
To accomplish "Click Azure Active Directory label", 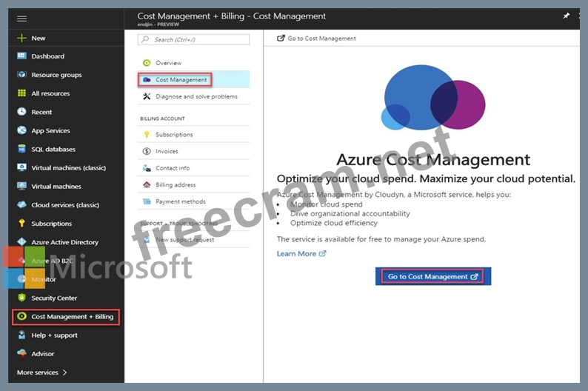I will [x=65, y=242].
